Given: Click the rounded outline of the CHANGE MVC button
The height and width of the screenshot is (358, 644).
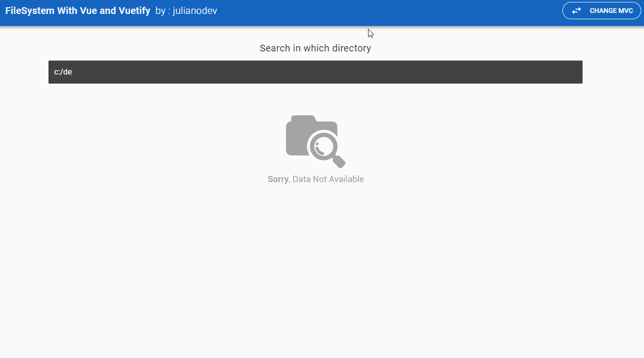Looking at the screenshot, I should (x=601, y=10).
